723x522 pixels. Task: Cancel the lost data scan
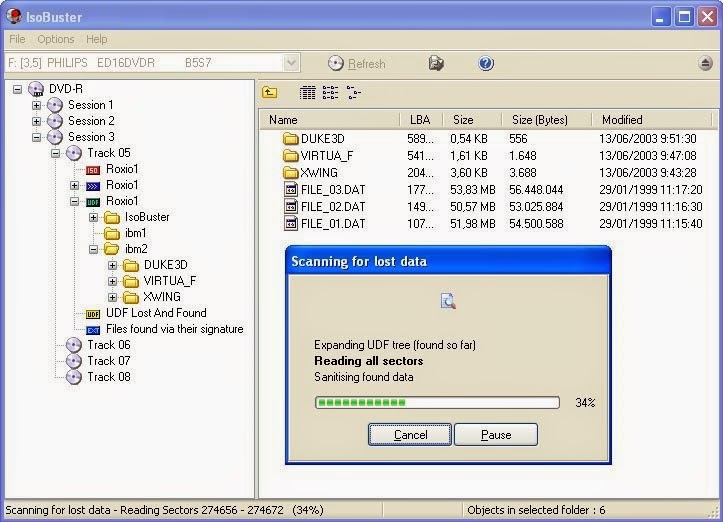pyautogui.click(x=410, y=434)
